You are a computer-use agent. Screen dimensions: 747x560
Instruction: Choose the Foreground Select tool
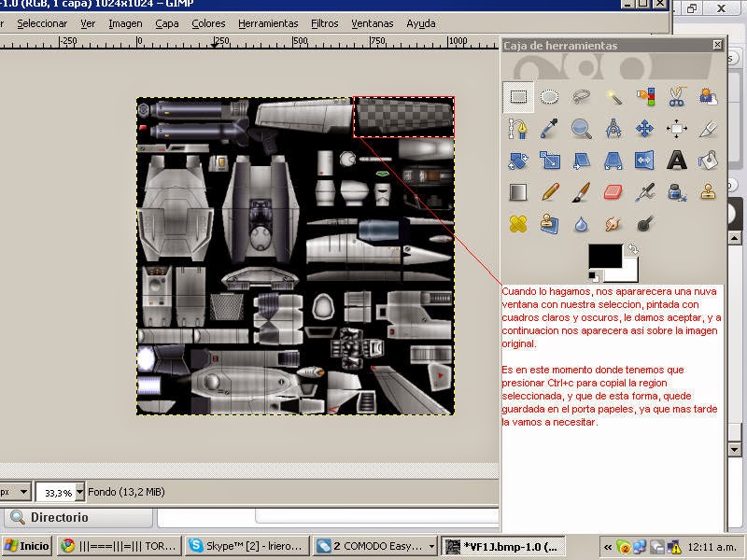(x=709, y=97)
